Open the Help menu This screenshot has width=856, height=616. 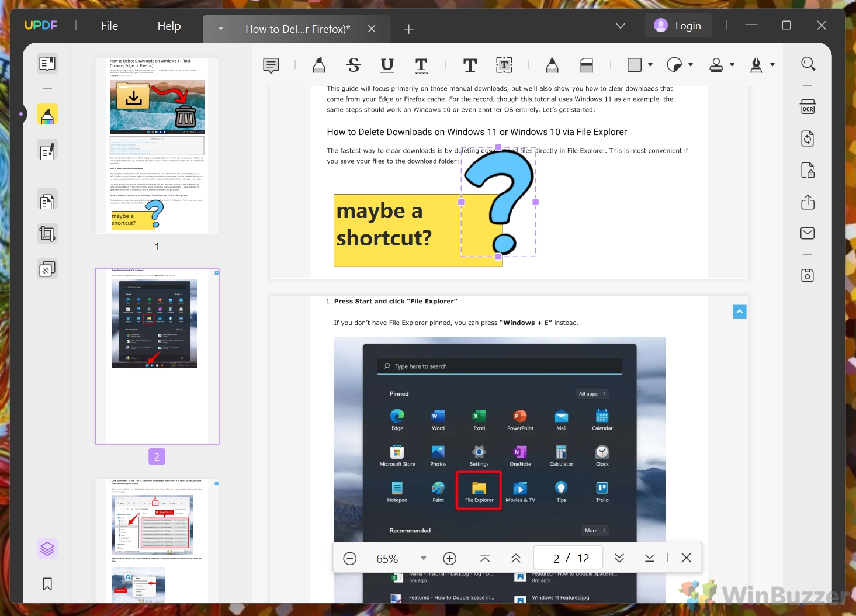[x=169, y=26]
